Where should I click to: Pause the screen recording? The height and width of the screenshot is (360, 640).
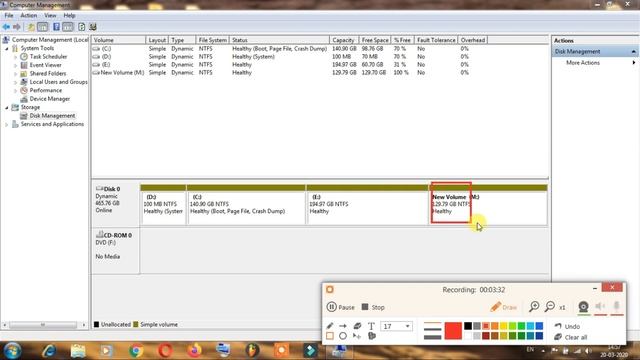[x=340, y=307]
